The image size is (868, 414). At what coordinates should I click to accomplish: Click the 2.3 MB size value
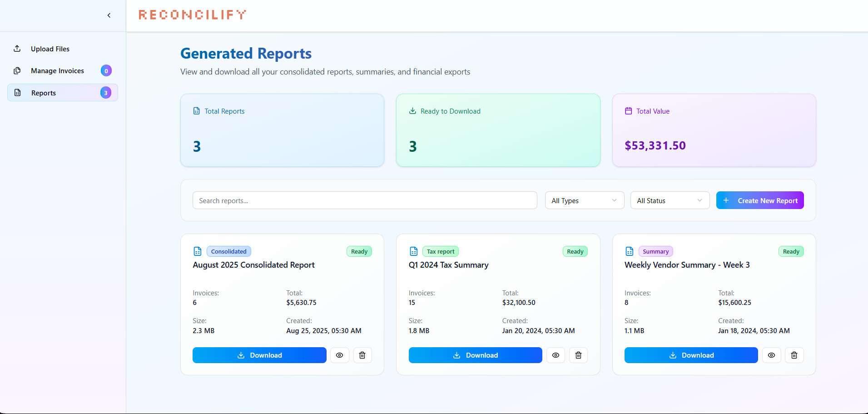203,331
